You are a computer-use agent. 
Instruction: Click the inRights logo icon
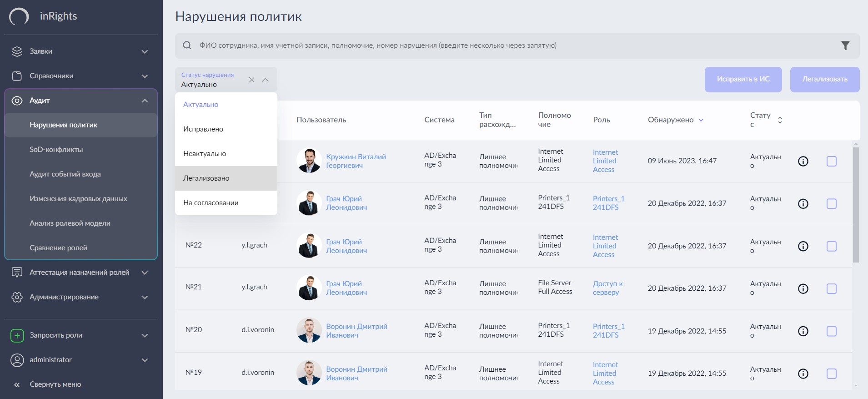coord(19,17)
